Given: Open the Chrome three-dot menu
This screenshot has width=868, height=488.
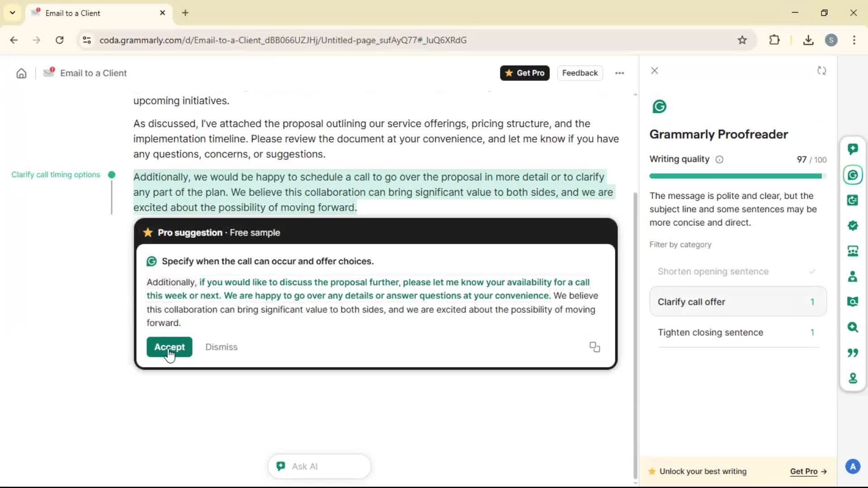Looking at the screenshot, I should pos(854,40).
